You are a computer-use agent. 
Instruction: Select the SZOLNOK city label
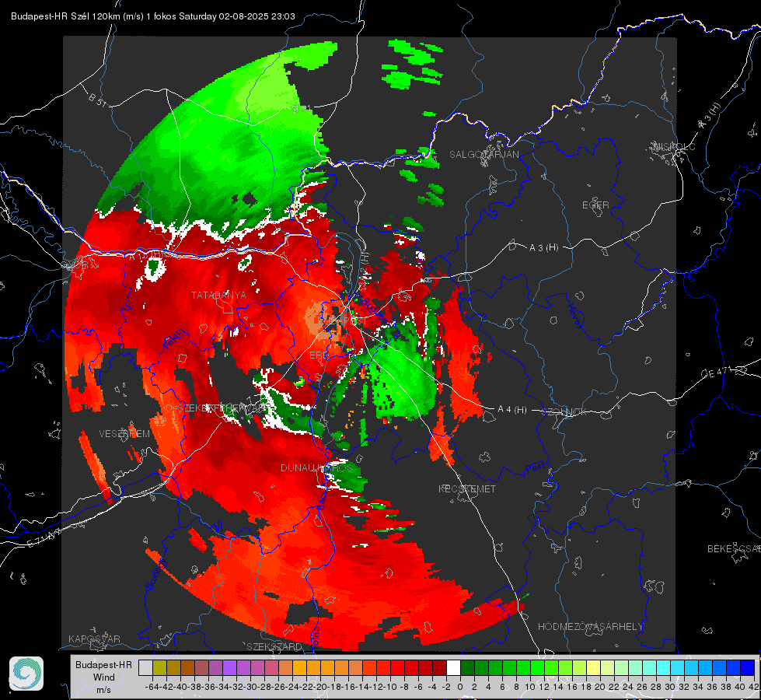565,412
